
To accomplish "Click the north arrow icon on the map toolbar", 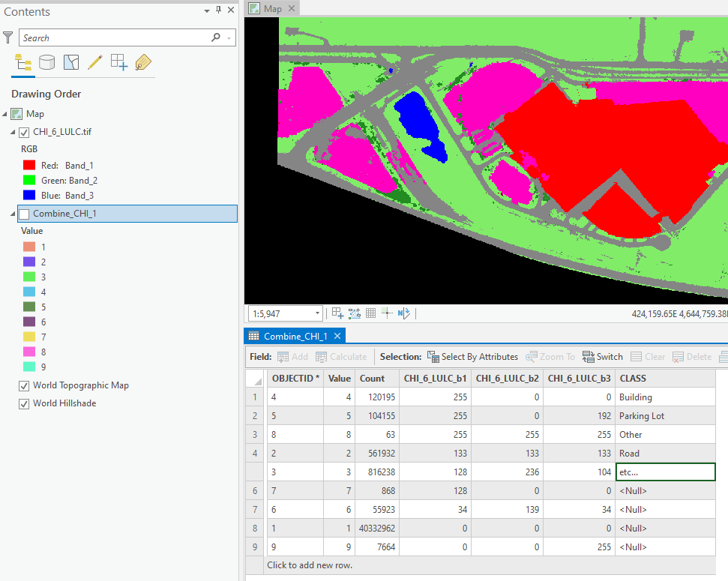I will [403, 313].
